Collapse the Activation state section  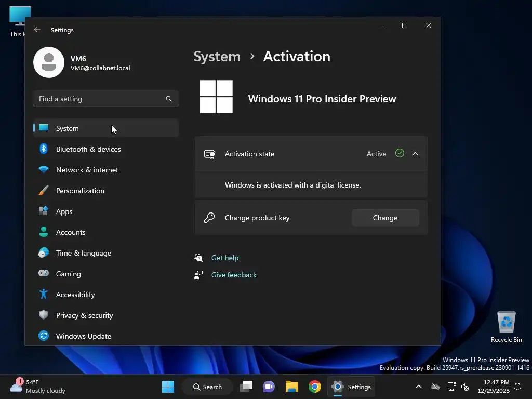pyautogui.click(x=415, y=154)
